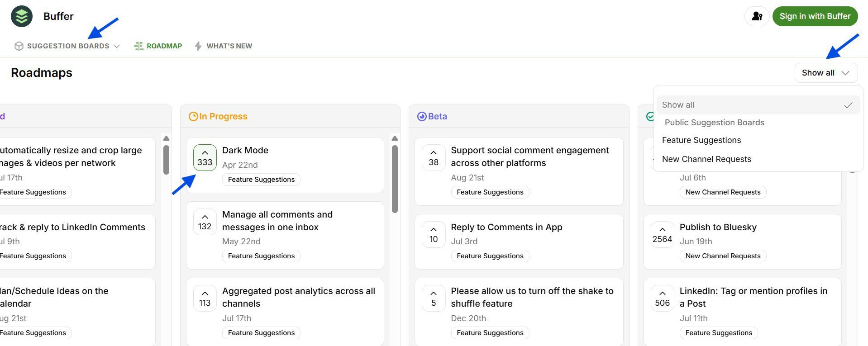The image size is (868, 346).
Task: Open the What's New tab
Action: pos(224,46)
